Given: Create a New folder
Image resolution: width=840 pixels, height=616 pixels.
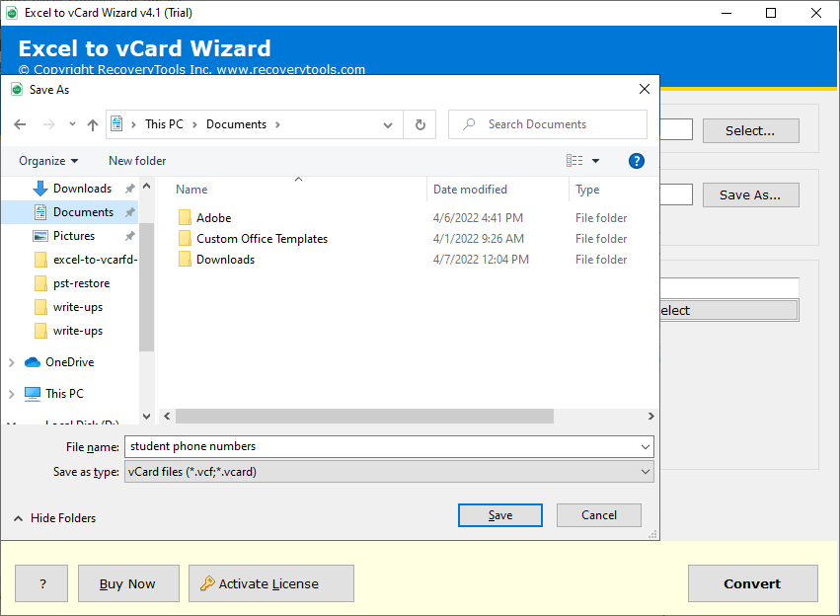Looking at the screenshot, I should (137, 161).
